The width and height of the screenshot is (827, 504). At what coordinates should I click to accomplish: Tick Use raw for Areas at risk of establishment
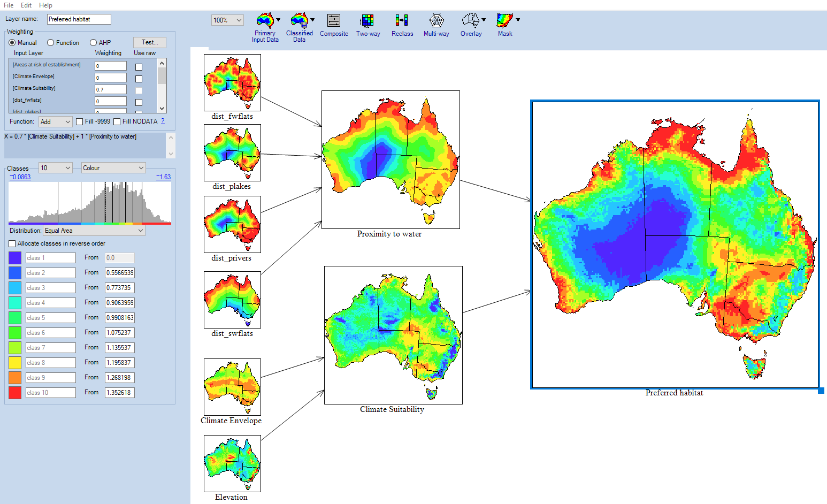tap(139, 67)
